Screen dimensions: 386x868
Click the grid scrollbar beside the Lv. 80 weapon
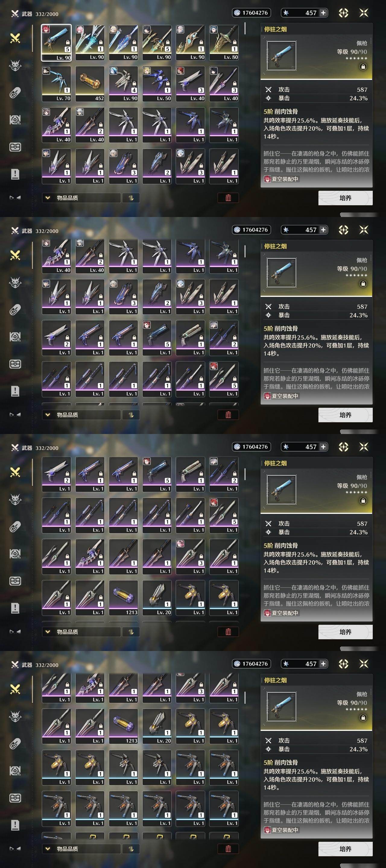tap(245, 28)
